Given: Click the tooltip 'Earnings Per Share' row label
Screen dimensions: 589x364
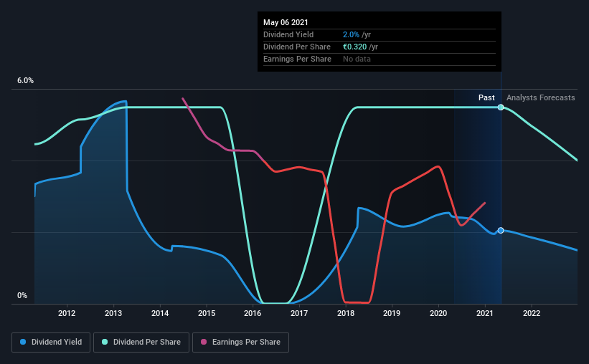Looking at the screenshot, I should coord(297,59).
